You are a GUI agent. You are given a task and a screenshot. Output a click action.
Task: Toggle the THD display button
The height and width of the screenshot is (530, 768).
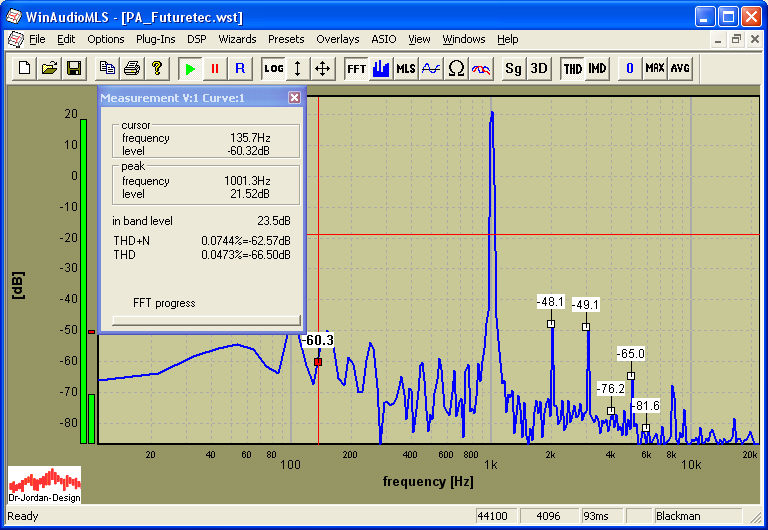coord(572,68)
